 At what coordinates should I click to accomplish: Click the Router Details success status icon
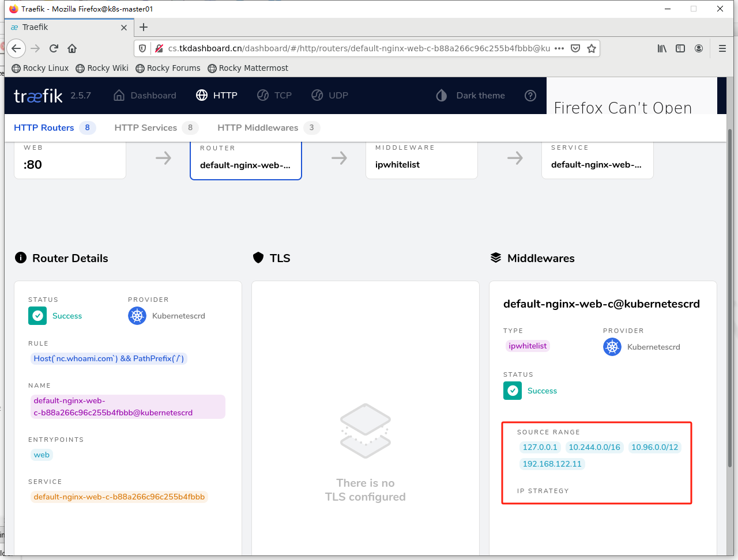pyautogui.click(x=37, y=316)
